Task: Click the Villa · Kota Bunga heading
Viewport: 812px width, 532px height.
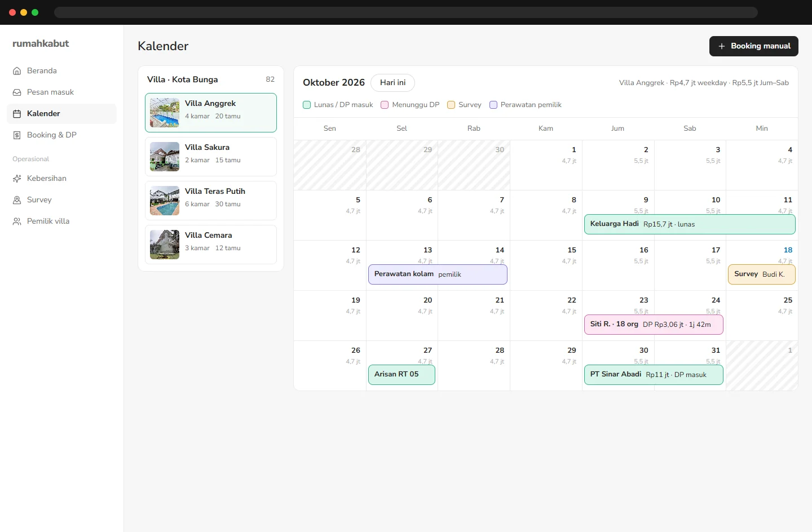Action: pos(183,79)
